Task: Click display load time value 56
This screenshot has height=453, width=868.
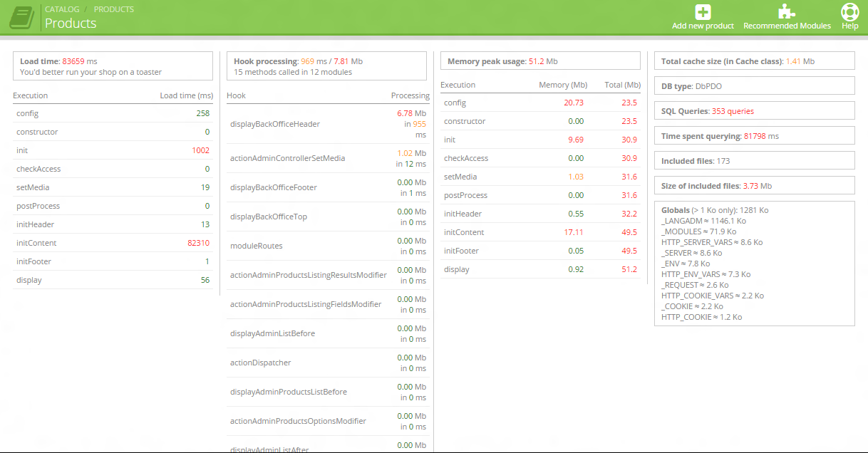Action: [x=205, y=280]
